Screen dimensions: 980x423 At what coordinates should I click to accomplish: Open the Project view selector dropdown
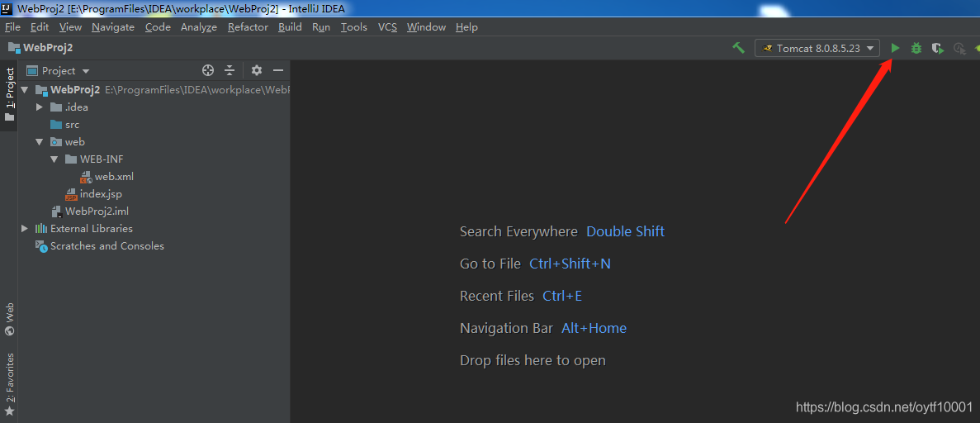[x=58, y=71]
